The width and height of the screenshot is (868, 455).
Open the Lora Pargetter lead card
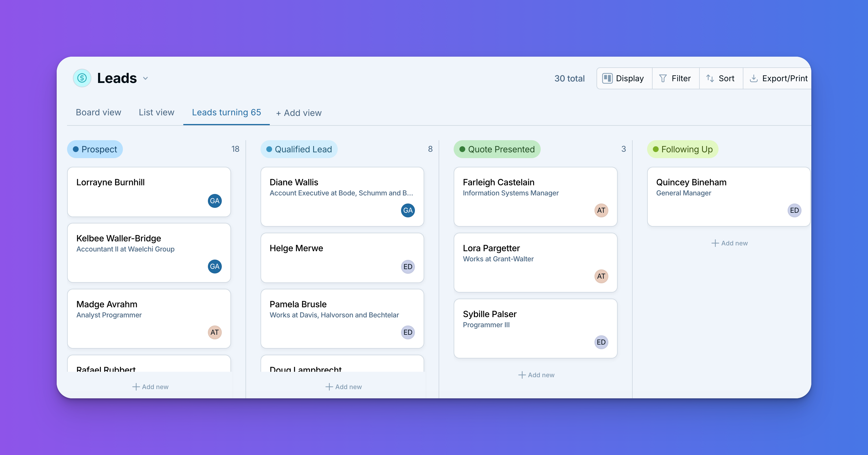(x=535, y=263)
